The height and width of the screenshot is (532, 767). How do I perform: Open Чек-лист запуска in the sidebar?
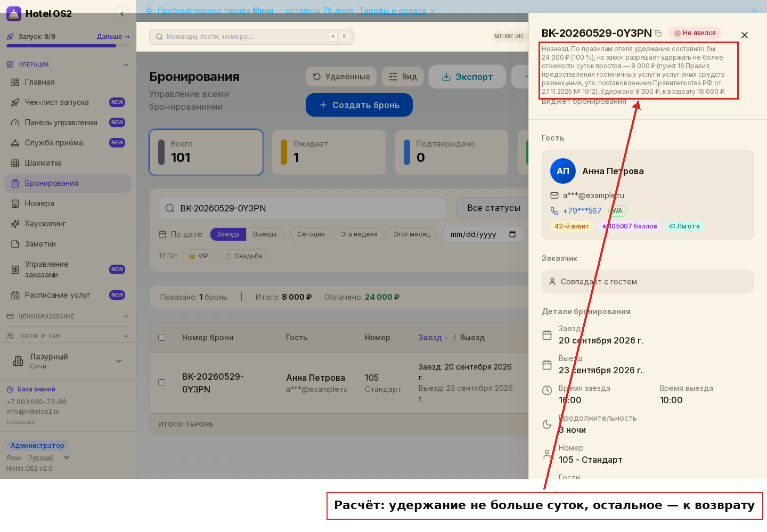68,102
